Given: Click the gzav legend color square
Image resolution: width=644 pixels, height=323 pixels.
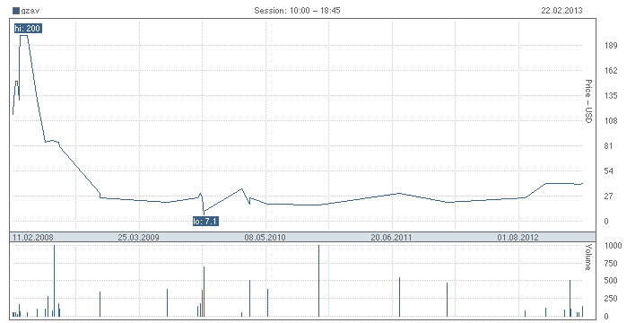Looking at the screenshot, I should click(16, 11).
